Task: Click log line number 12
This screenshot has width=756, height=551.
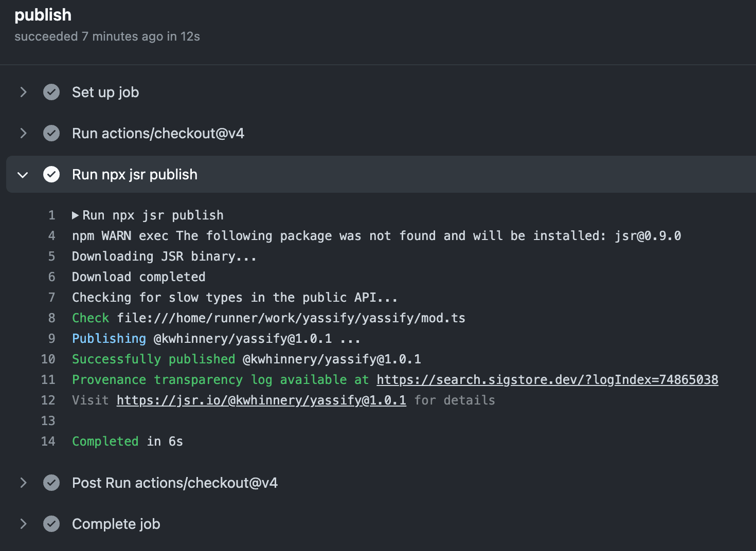Action: click(48, 400)
